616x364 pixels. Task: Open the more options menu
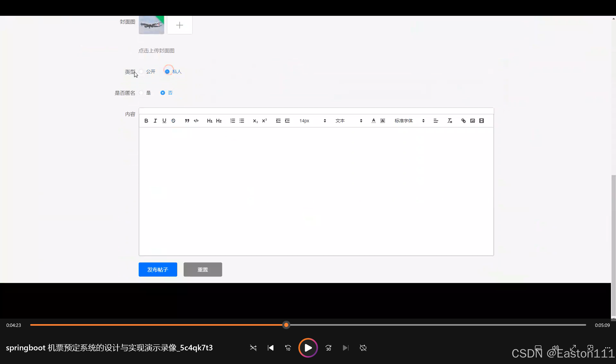coord(608,348)
